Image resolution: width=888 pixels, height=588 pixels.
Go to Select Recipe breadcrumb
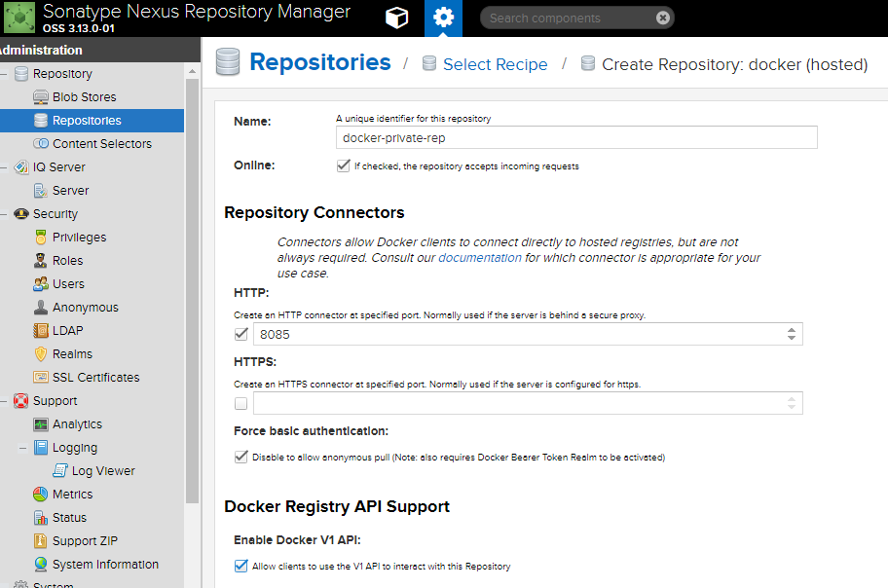coord(495,64)
